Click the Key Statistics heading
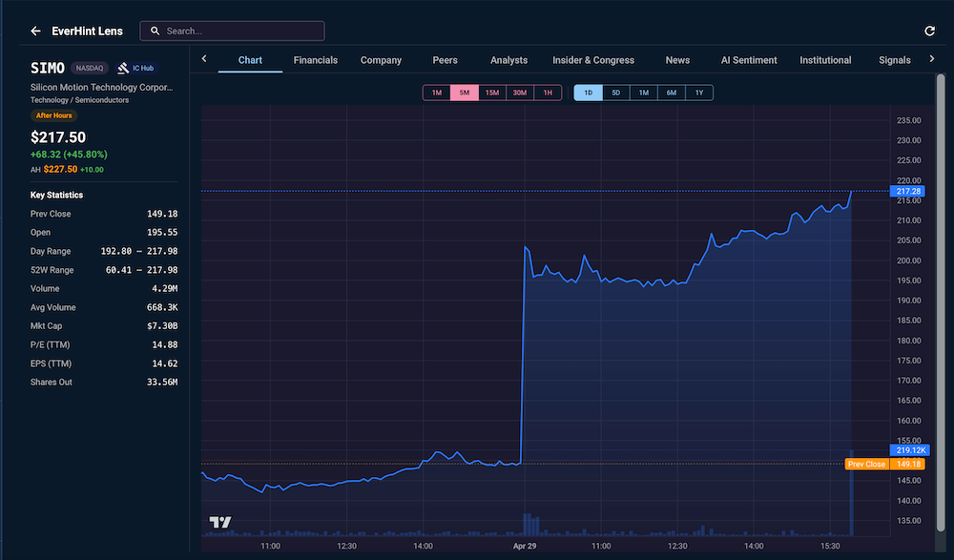The width and height of the screenshot is (954, 560). click(56, 196)
